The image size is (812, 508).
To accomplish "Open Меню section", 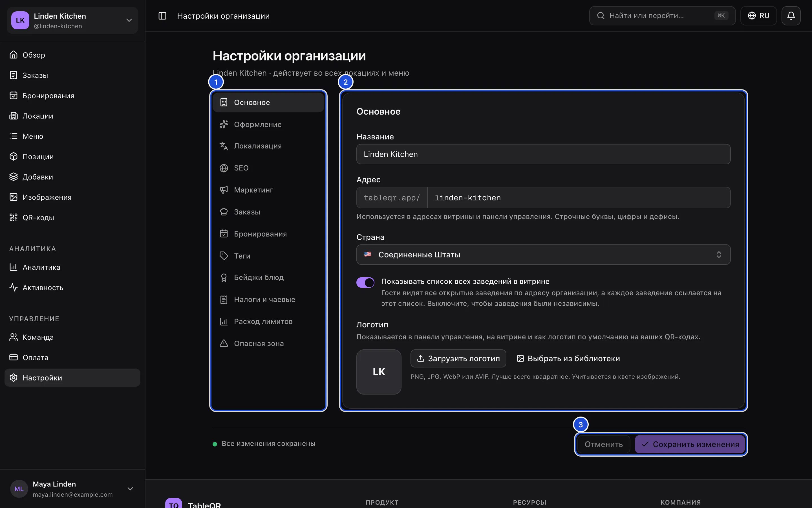I will (x=72, y=136).
